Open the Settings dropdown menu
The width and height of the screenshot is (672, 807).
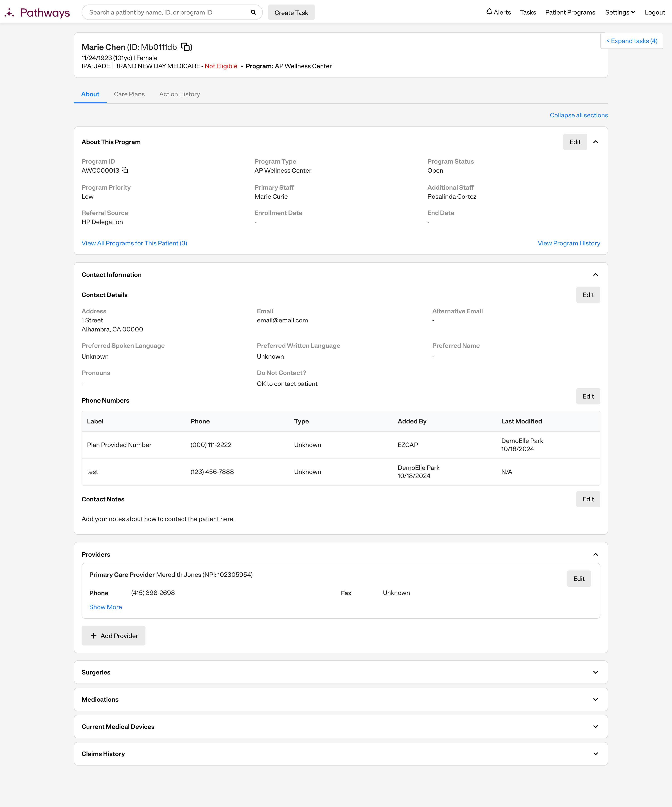pyautogui.click(x=620, y=12)
